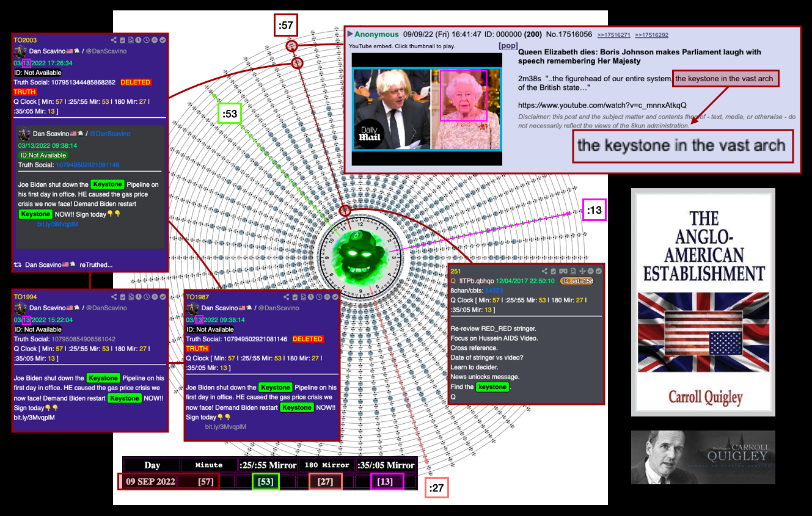Viewport: 812px width, 516px height.
Task: Click circled triangle icon on post TO1994
Action: pyautogui.click(x=155, y=297)
